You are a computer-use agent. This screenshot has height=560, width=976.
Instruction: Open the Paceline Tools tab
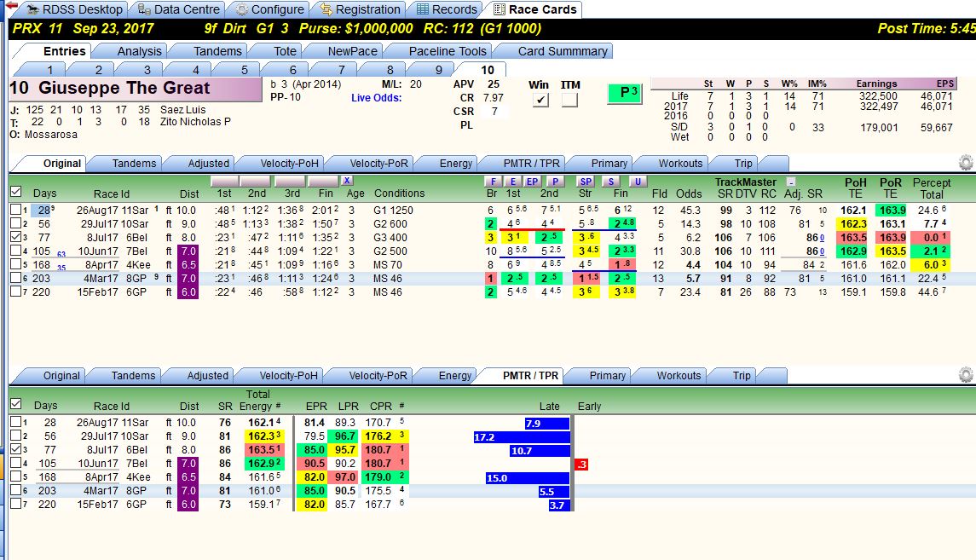[x=448, y=51]
